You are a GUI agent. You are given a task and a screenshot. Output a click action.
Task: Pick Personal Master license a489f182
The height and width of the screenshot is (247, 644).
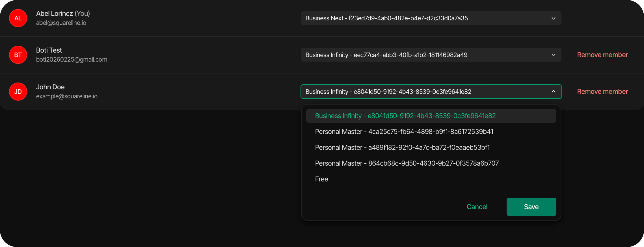point(402,148)
